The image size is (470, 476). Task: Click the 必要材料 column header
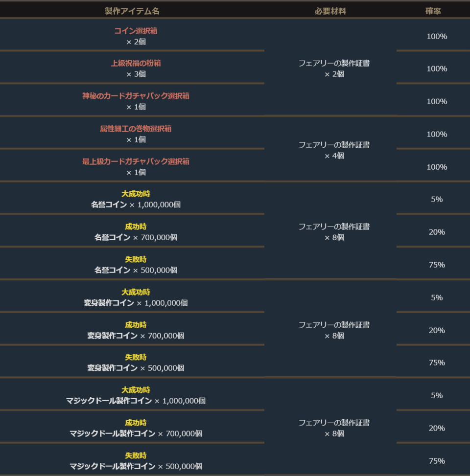click(x=330, y=11)
